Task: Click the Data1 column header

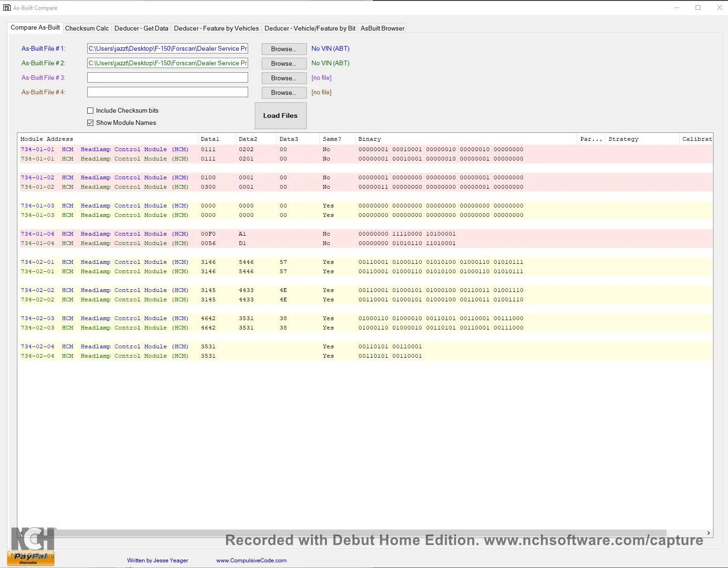Action: pos(216,139)
